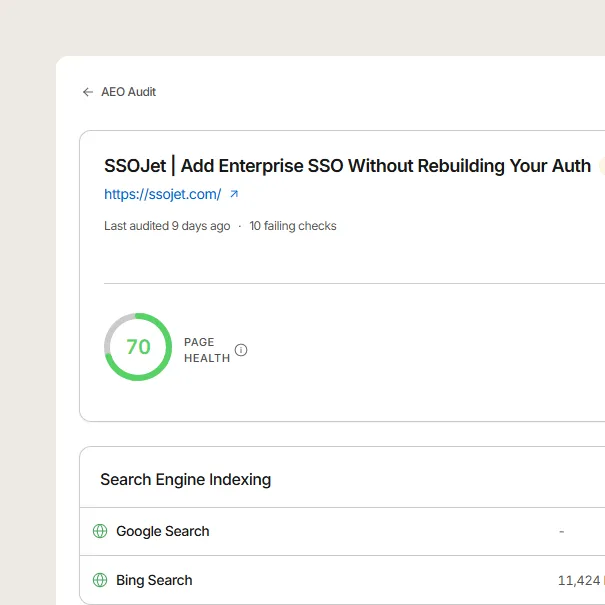
Task: Select the Google Search row label
Action: [162, 531]
